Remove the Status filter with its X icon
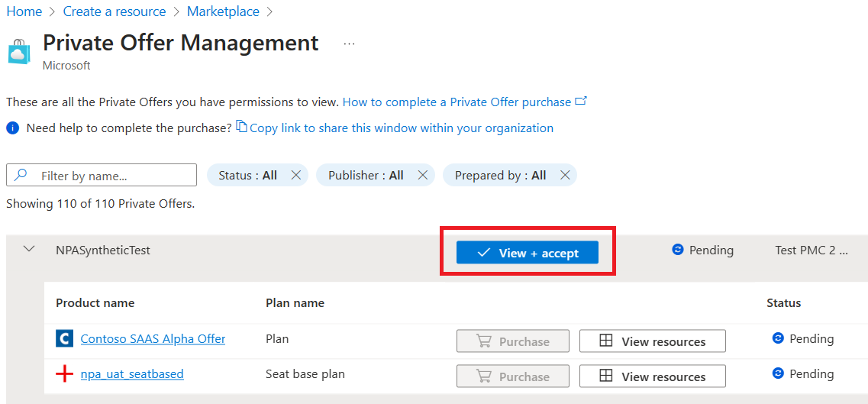This screenshot has height=404, width=868. tap(296, 176)
